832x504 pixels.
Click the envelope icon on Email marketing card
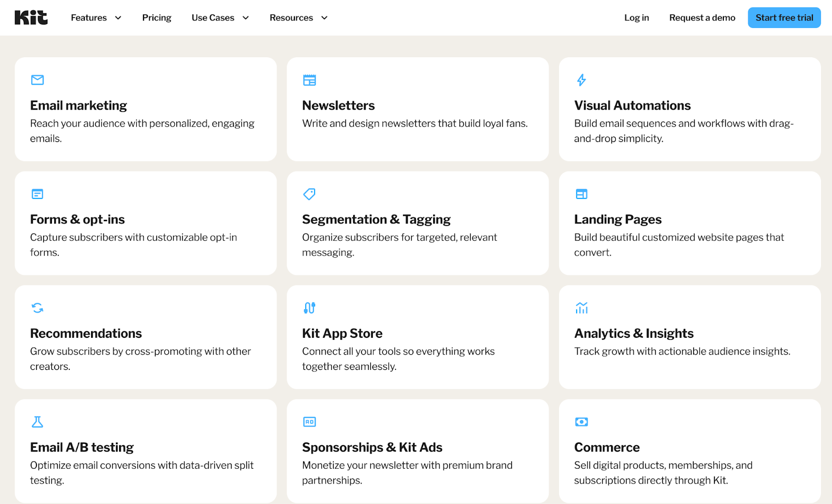(37, 80)
